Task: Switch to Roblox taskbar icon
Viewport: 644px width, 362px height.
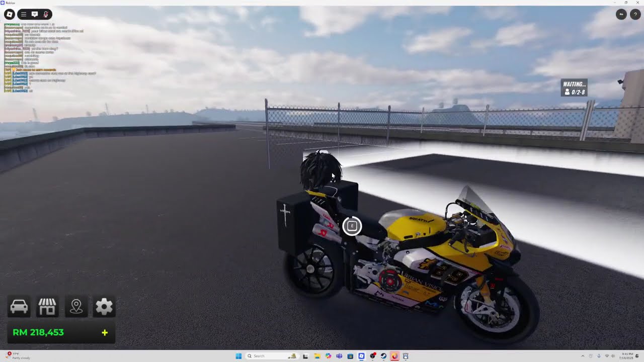Action: coord(361,356)
